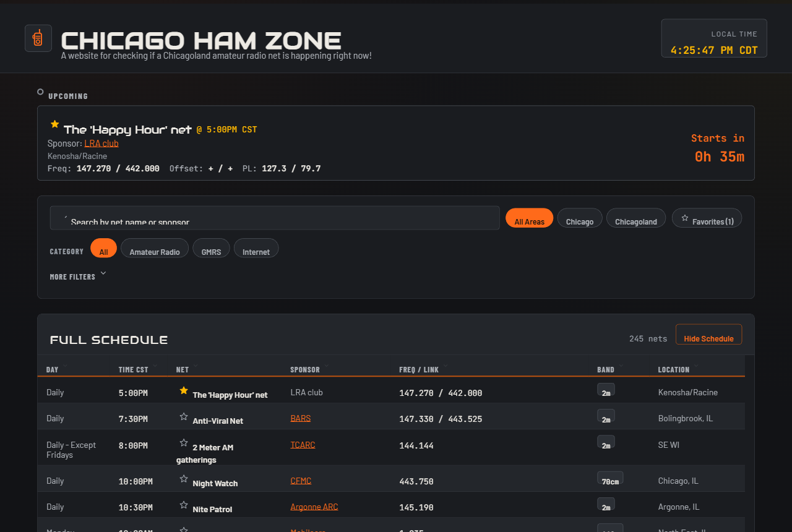
Task: Star the 2 Meter AM gatherings net
Action: 183,443
